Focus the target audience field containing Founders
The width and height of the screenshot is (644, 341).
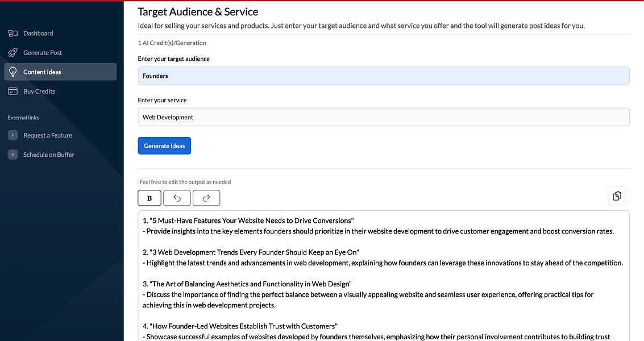click(383, 76)
